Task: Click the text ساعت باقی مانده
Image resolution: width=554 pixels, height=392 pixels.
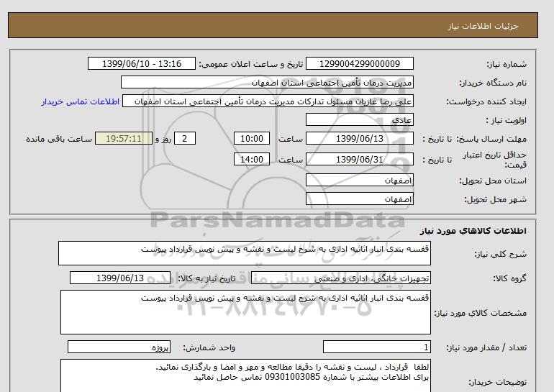Action: [59, 139]
